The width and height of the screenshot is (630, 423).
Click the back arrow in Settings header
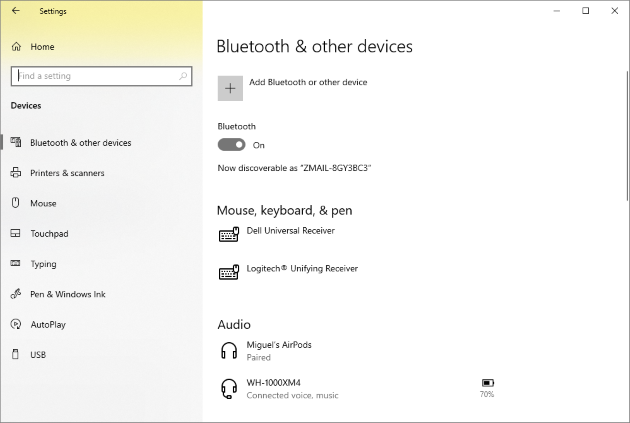click(x=15, y=11)
